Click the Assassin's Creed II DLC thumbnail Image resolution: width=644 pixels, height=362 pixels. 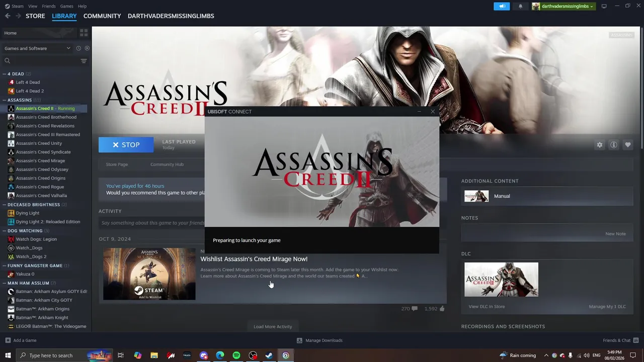[501, 280]
